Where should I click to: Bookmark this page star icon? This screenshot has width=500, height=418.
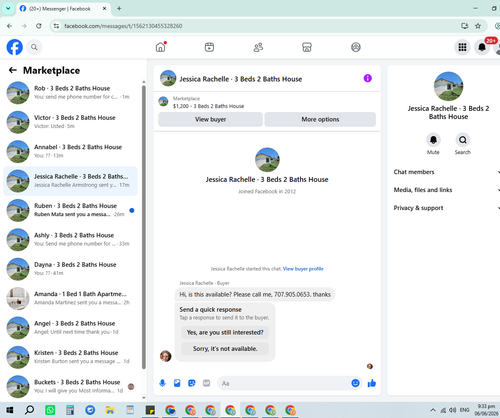coord(478,26)
